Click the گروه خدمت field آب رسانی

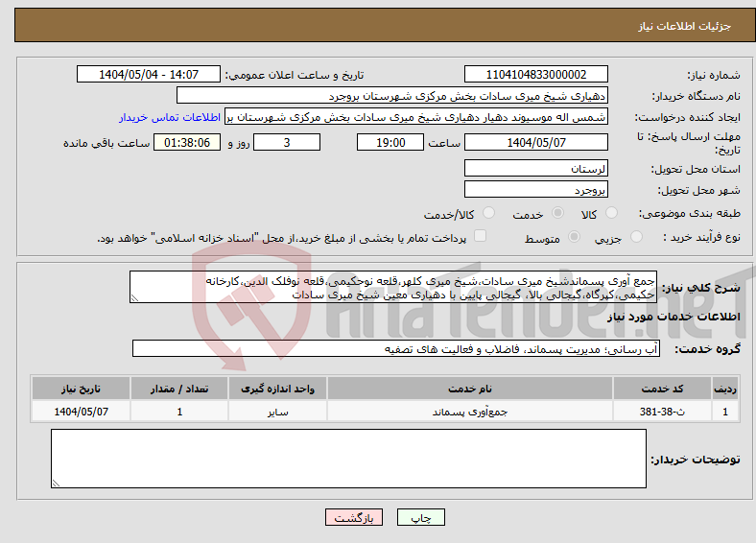pyautogui.click(x=396, y=348)
